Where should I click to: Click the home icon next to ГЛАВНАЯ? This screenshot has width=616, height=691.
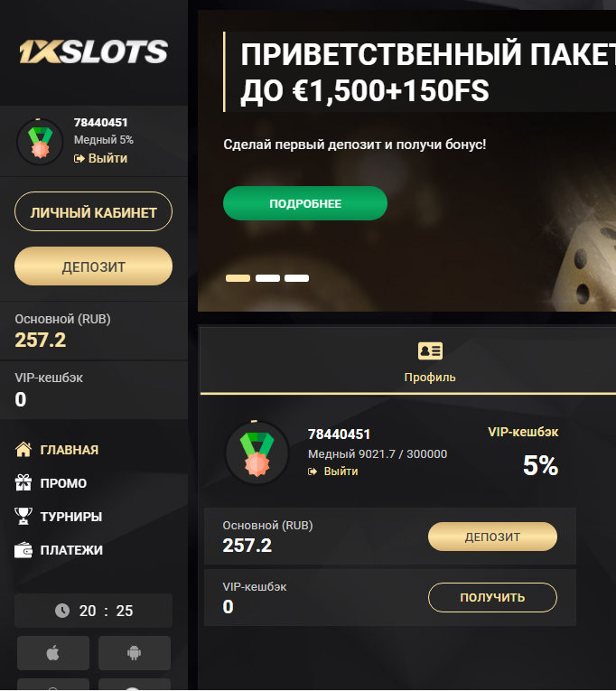tap(23, 450)
